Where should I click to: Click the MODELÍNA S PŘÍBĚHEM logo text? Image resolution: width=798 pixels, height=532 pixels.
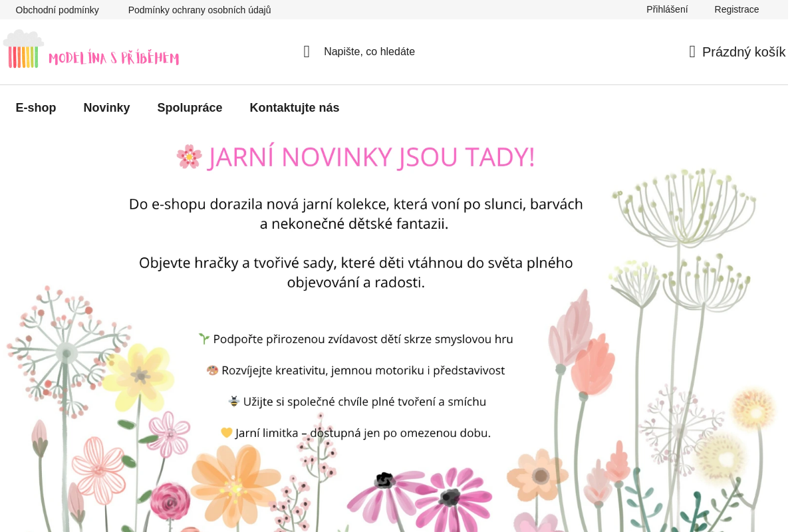tap(114, 57)
